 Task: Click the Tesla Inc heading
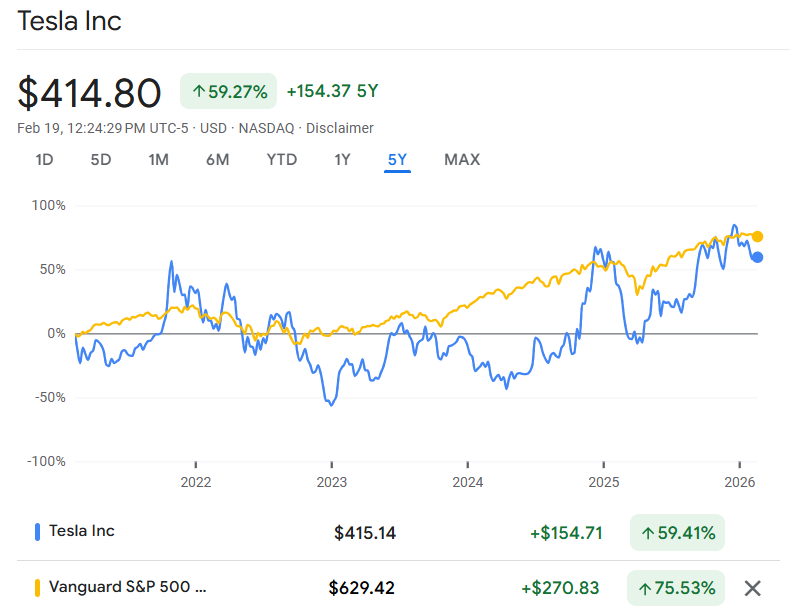click(70, 21)
